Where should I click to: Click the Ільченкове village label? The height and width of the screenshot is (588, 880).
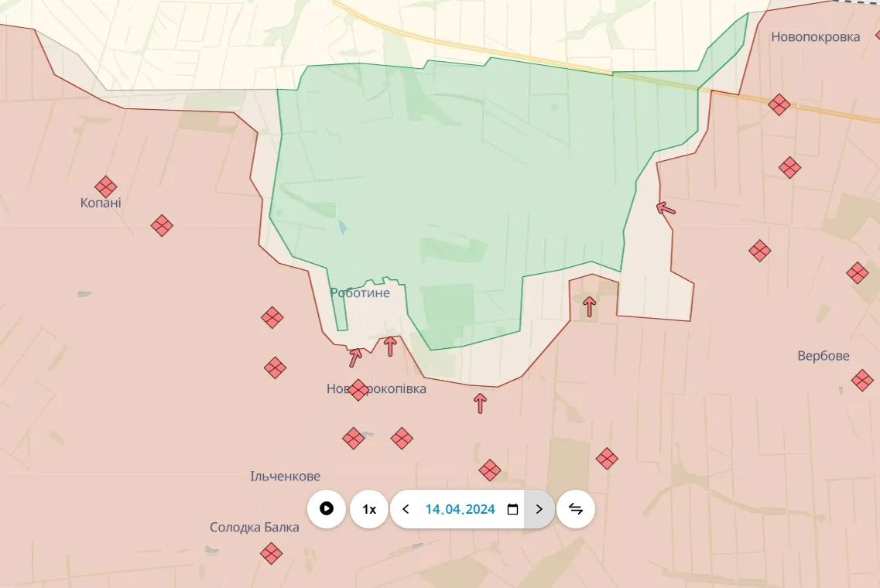(x=285, y=476)
